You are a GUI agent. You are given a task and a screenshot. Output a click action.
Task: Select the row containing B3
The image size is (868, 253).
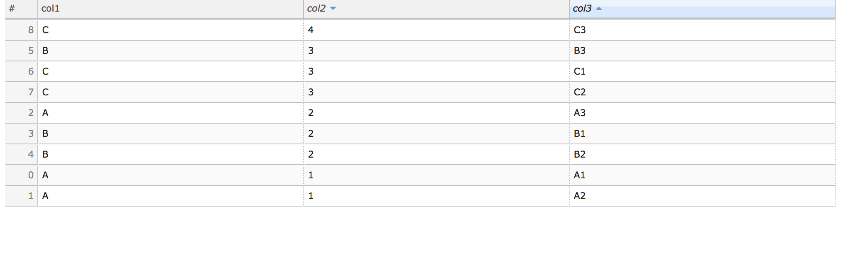pyautogui.click(x=579, y=51)
